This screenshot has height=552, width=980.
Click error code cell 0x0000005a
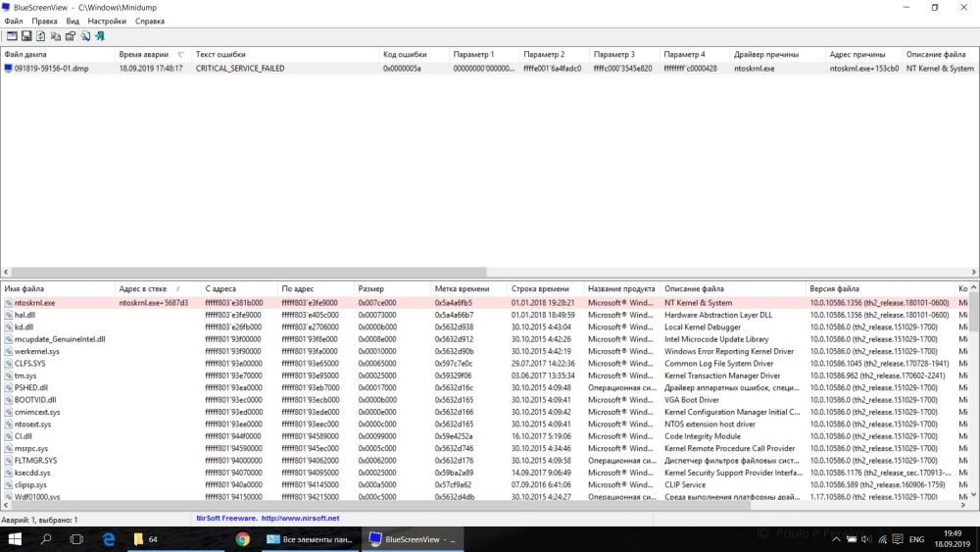point(402,68)
